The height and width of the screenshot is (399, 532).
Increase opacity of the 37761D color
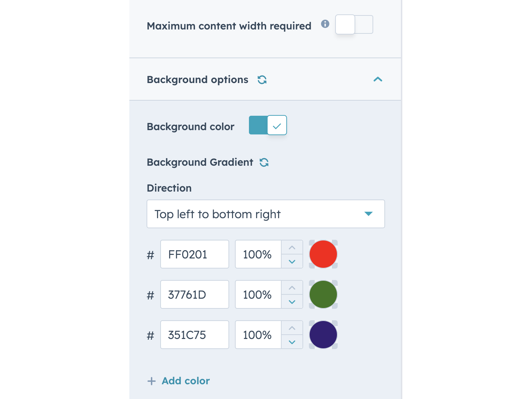click(x=292, y=287)
